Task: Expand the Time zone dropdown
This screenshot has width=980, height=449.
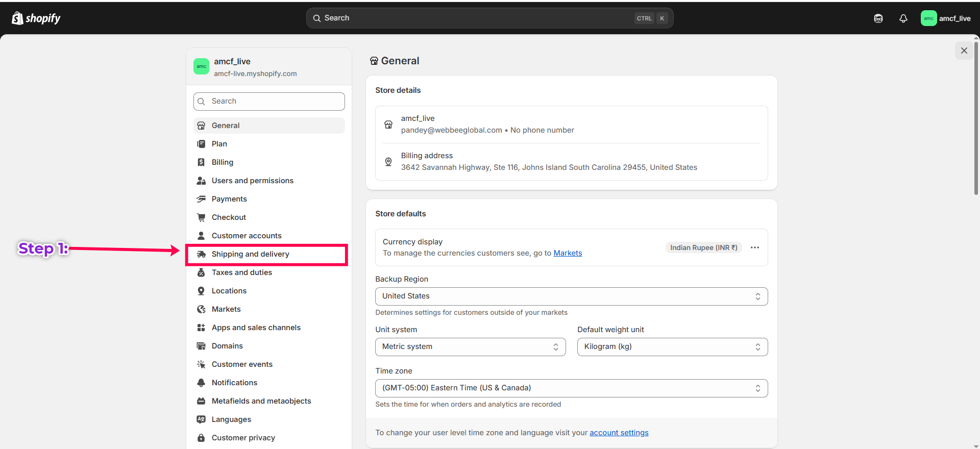Action: pyautogui.click(x=571, y=388)
